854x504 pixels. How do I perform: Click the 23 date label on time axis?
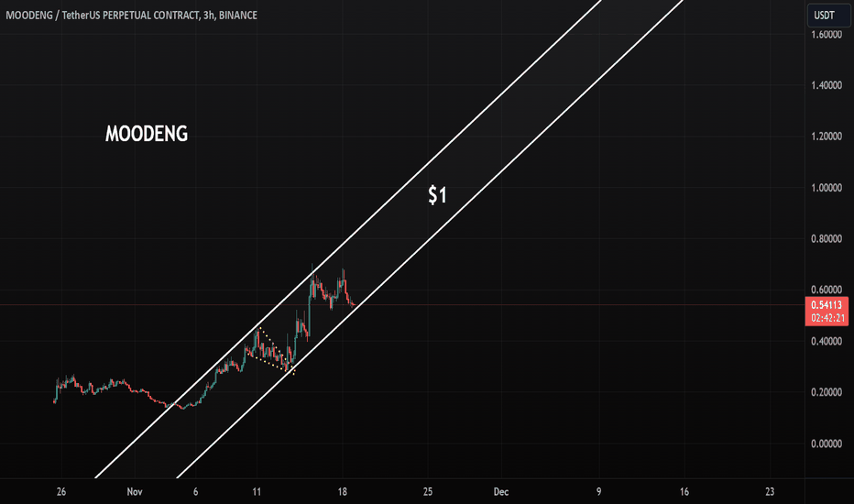point(770,491)
